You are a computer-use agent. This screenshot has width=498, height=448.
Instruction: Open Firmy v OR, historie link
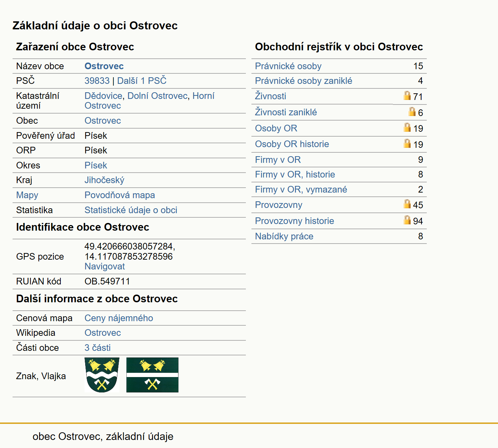point(295,174)
